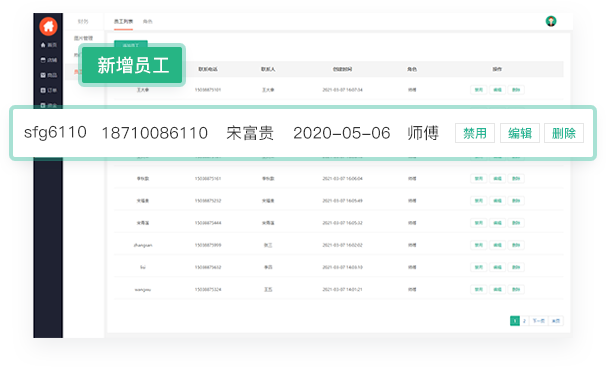Switch to the 角色 tab
606x367 pixels.
148,22
